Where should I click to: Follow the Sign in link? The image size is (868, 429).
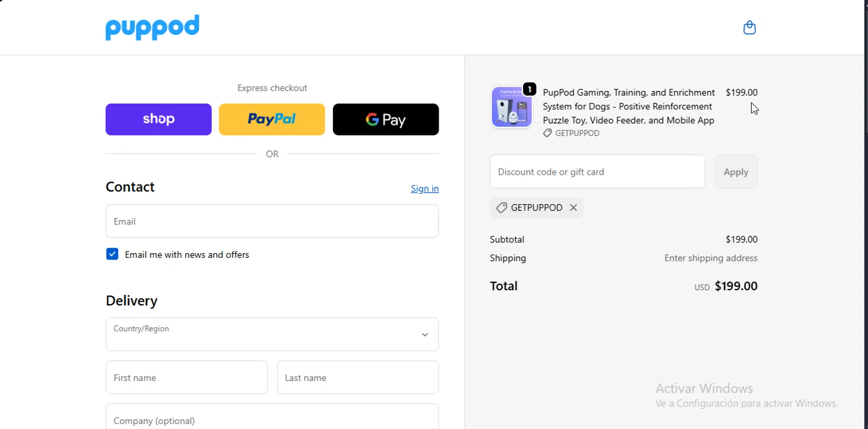coord(425,188)
